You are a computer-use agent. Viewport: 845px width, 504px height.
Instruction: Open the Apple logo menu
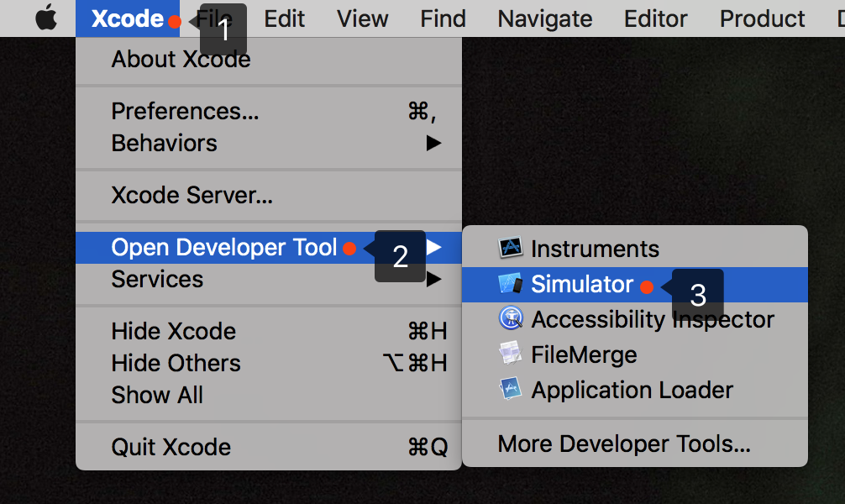tap(46, 18)
